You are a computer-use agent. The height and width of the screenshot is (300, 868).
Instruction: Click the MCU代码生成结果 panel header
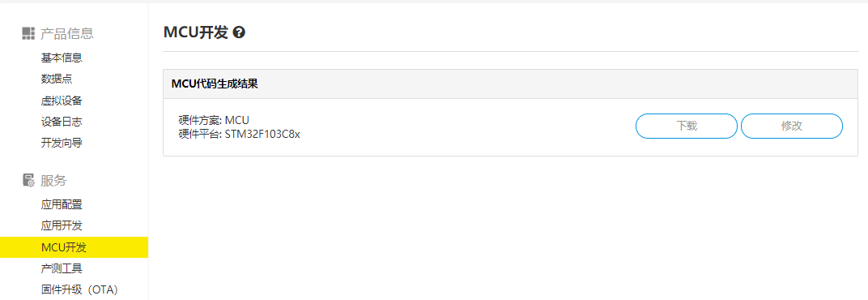click(510, 84)
